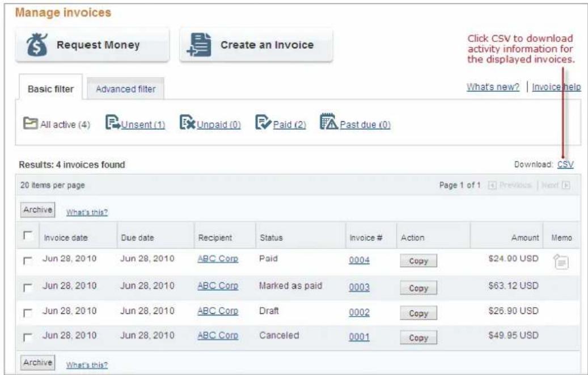Click the Create an Invoice document icon

click(x=199, y=45)
